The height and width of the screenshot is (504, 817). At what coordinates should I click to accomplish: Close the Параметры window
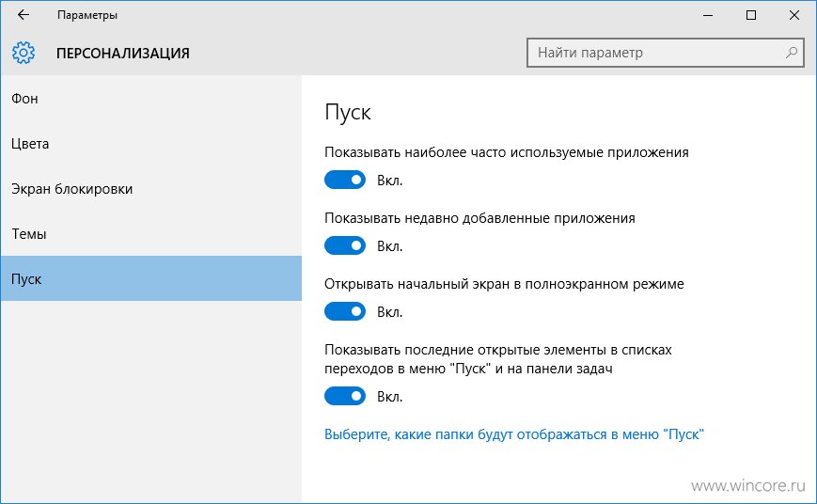pyautogui.click(x=794, y=15)
